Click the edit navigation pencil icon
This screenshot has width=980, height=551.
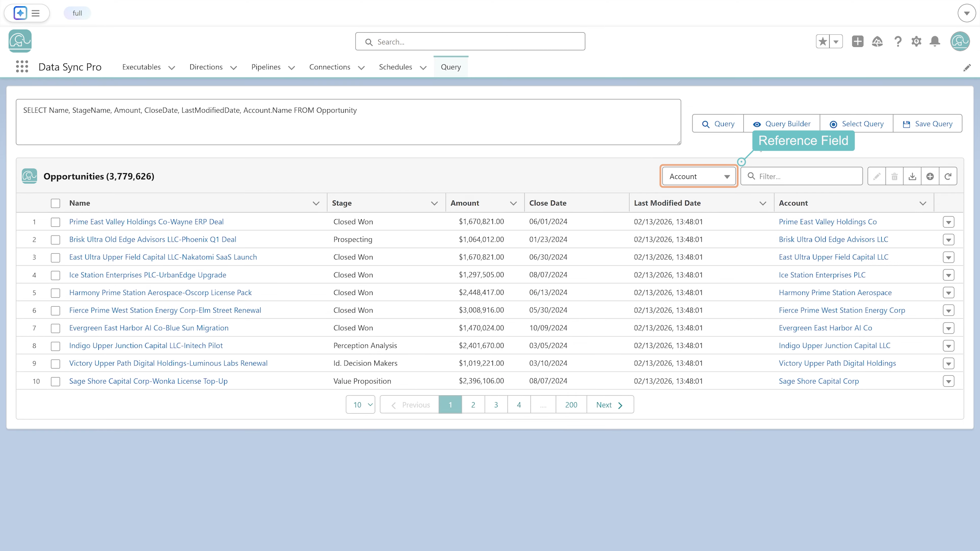[x=967, y=68]
